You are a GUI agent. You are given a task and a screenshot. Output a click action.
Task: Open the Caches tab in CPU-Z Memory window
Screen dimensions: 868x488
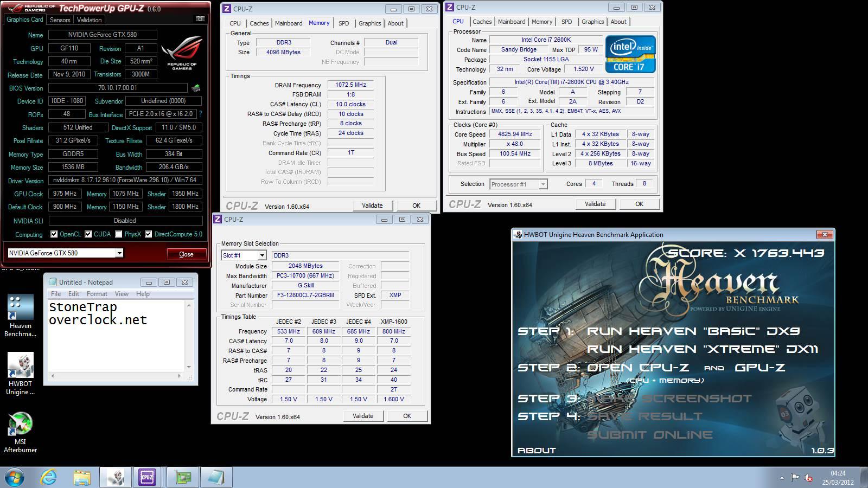coord(259,23)
